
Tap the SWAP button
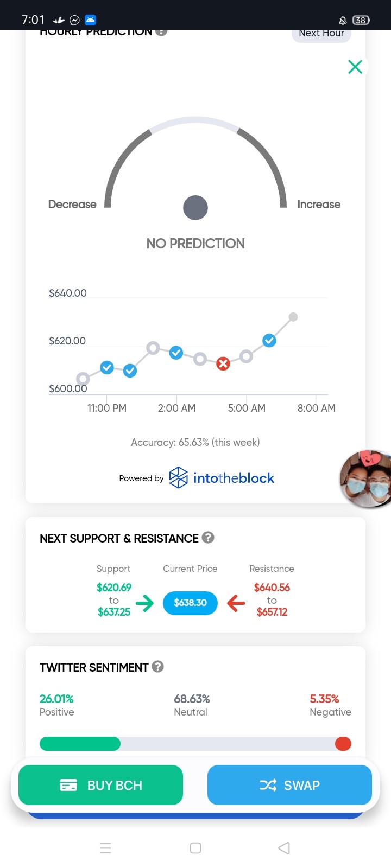pyautogui.click(x=289, y=785)
